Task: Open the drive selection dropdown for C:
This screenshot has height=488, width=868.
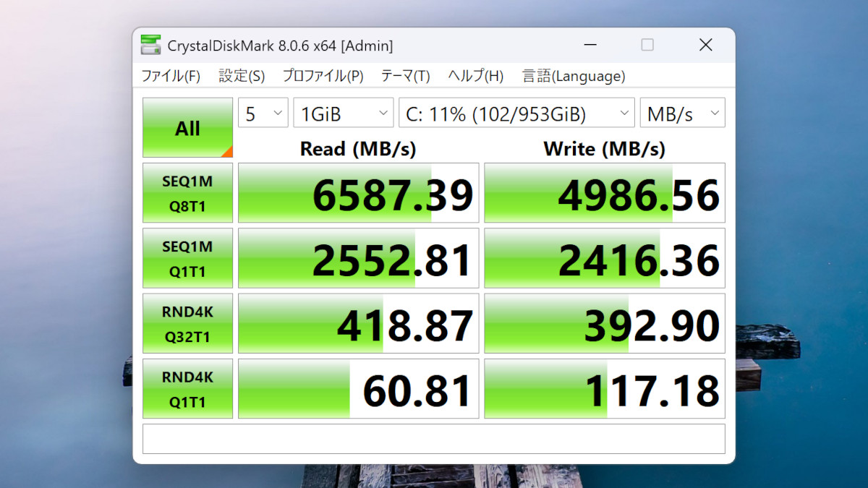Action: pyautogui.click(x=516, y=114)
